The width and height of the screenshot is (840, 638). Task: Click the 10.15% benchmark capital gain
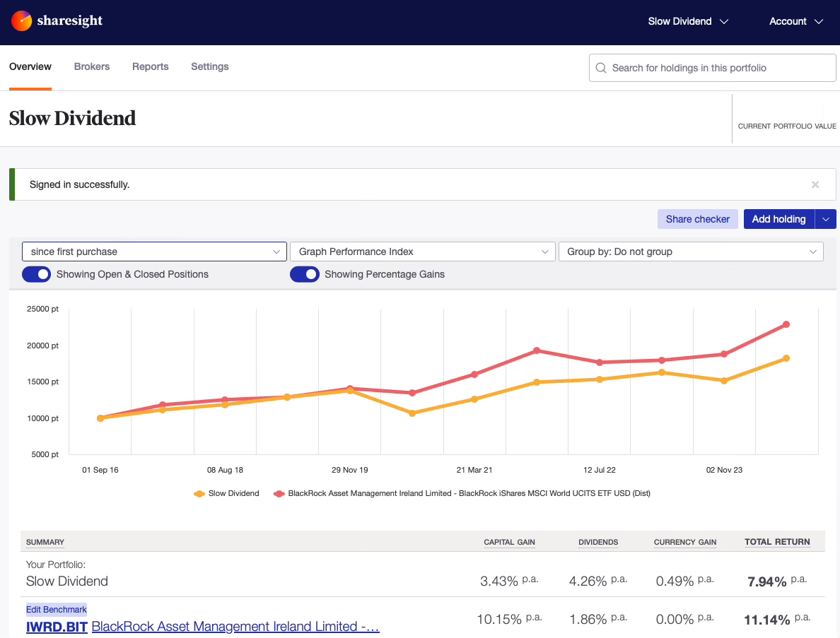pyautogui.click(x=499, y=619)
